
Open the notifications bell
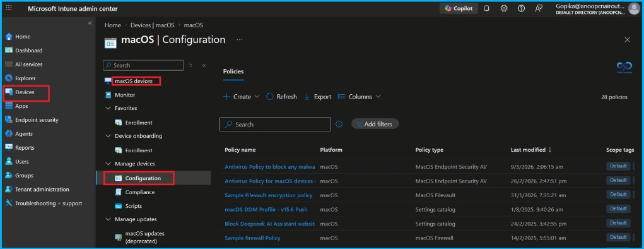click(x=487, y=8)
